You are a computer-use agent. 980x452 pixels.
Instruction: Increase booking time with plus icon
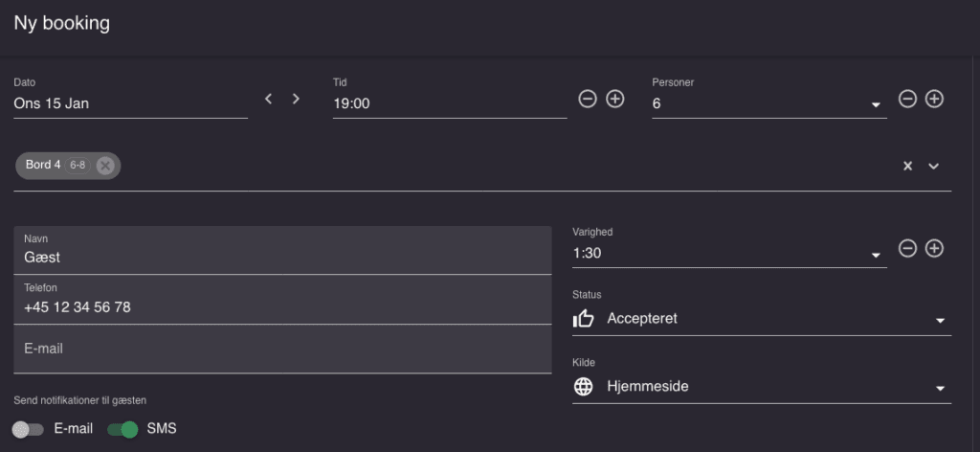tap(615, 99)
